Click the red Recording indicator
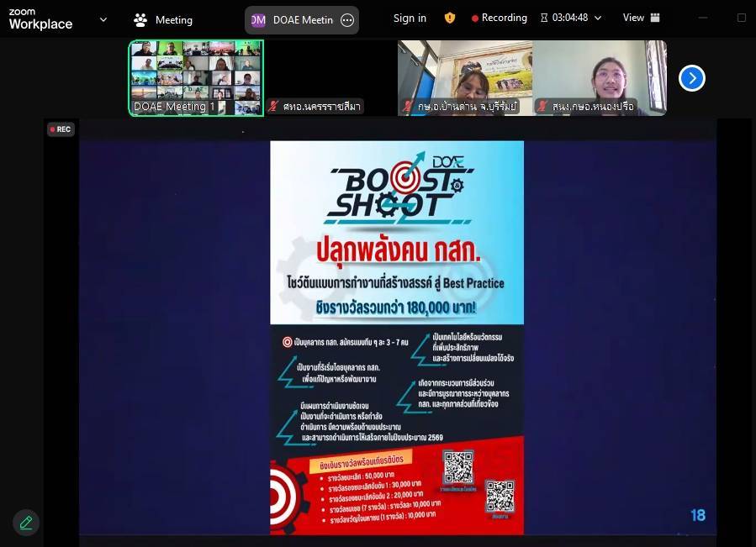The image size is (756, 547). (x=500, y=18)
